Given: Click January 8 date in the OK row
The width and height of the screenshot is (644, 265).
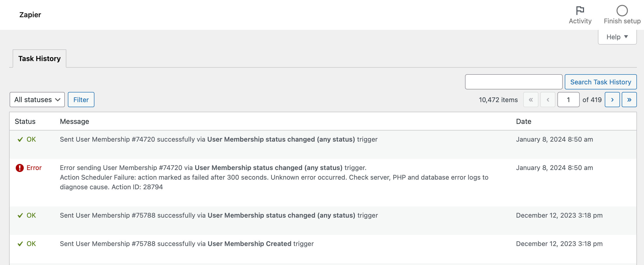Looking at the screenshot, I should click(x=554, y=139).
